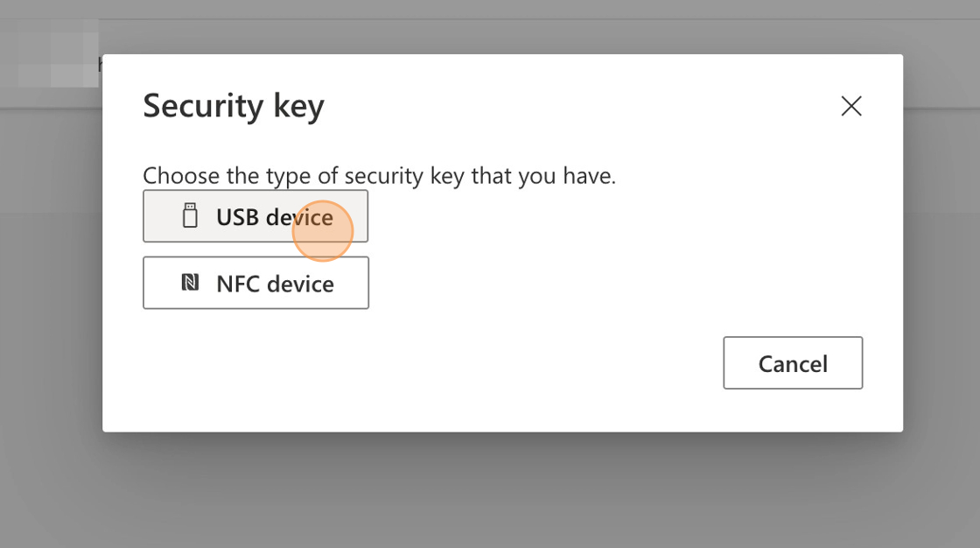Click the "Choose the type of security key" text
The image size is (980, 548).
click(379, 176)
